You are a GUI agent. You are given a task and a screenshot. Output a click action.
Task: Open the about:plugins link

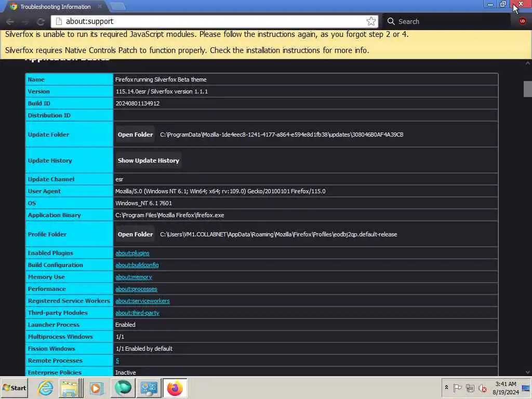(132, 253)
